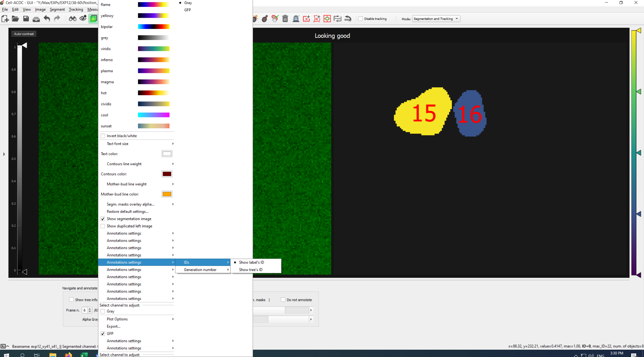Select the seg repeat-segmentation icon
This screenshot has height=357, width=644.
click(348, 18)
